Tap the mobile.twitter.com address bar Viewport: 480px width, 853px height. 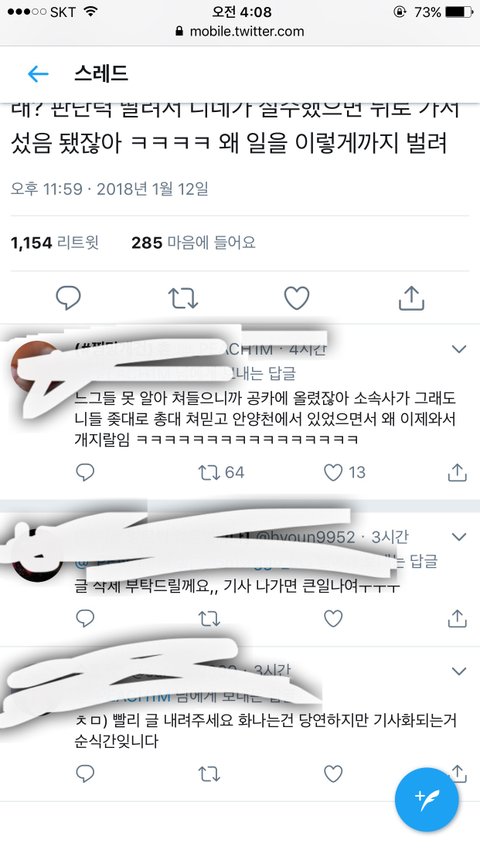pyautogui.click(x=240, y=32)
